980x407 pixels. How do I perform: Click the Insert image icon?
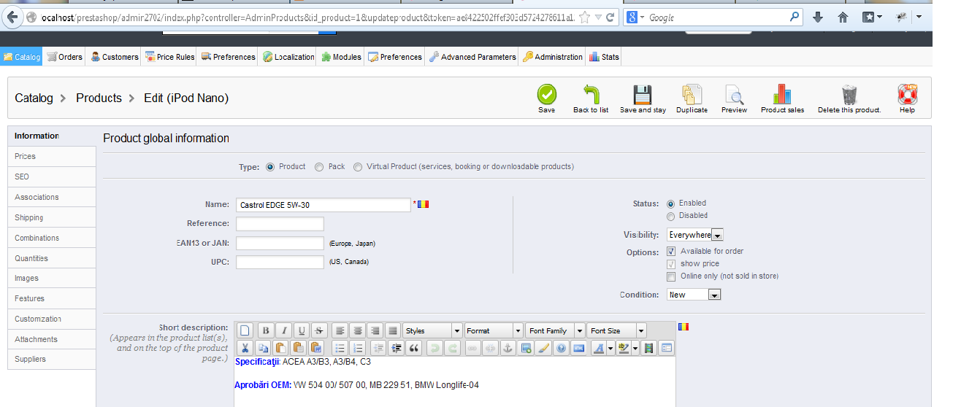(525, 348)
